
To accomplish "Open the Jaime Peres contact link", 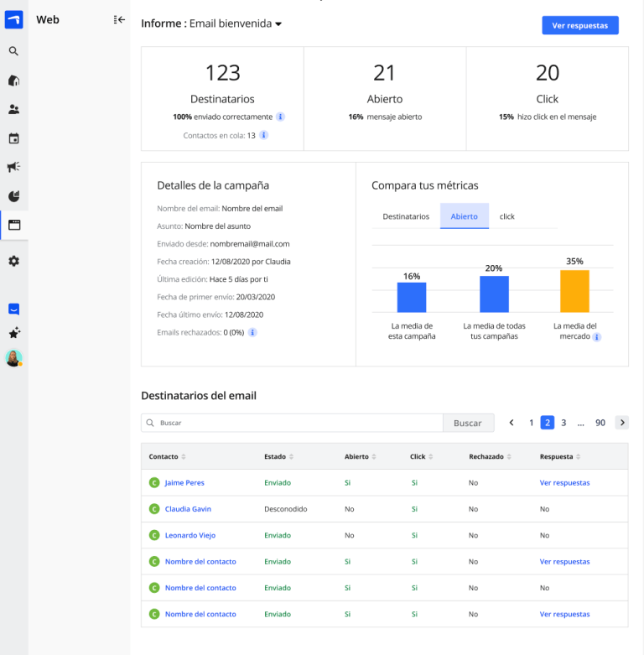I will click(184, 483).
